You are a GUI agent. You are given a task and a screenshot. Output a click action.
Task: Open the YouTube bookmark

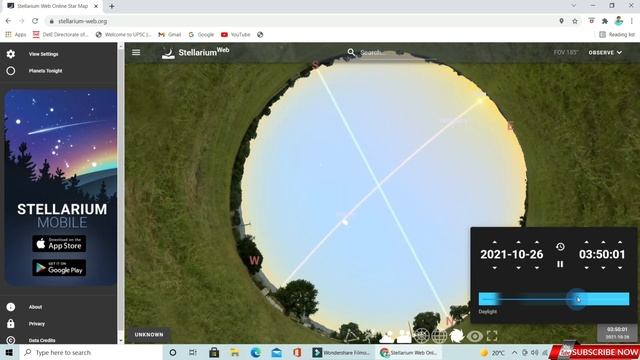click(236, 35)
